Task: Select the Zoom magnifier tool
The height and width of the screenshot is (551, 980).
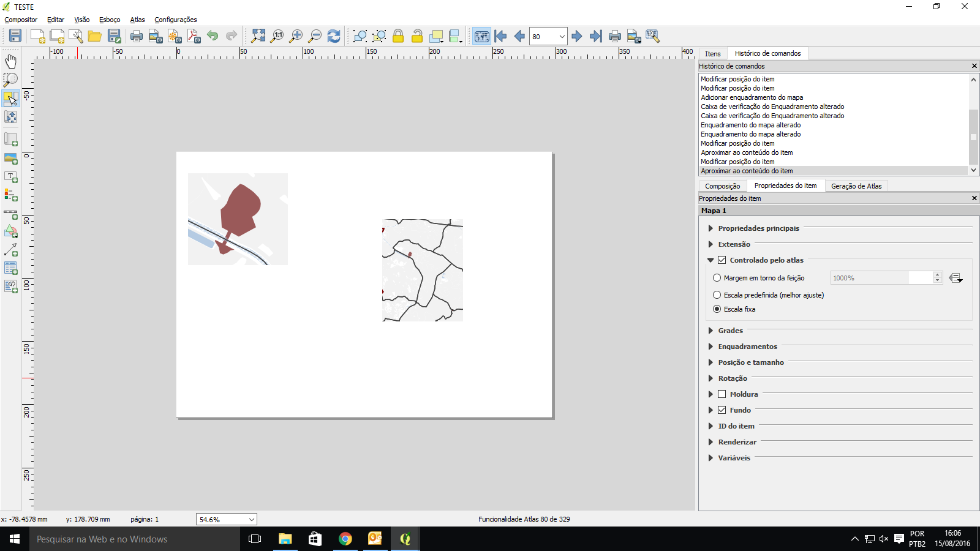Action: pyautogui.click(x=11, y=80)
